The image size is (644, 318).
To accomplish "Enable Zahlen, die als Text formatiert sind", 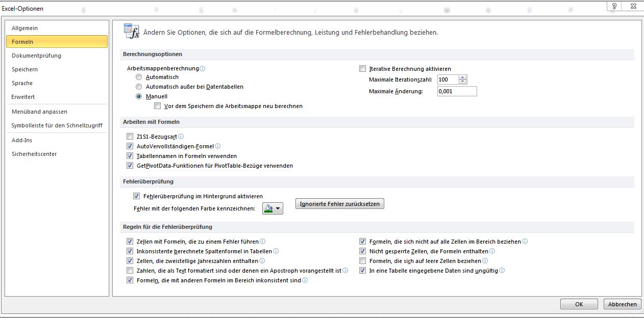I will pyautogui.click(x=130, y=271).
